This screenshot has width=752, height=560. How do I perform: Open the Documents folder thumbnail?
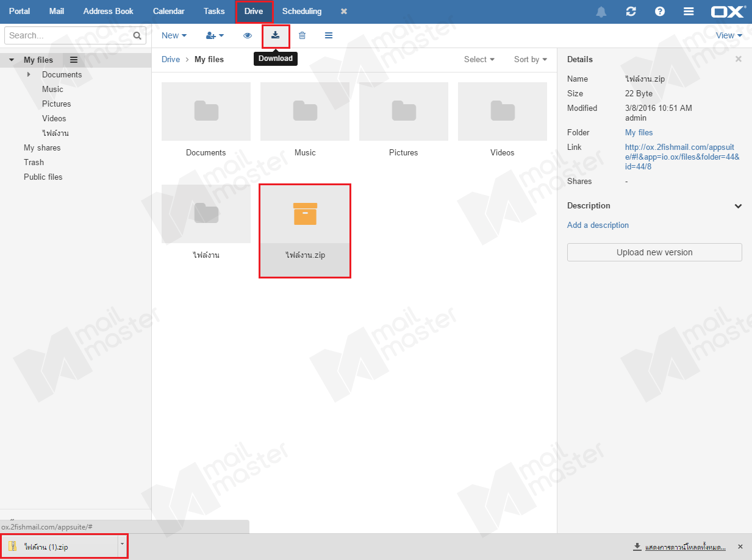(x=206, y=111)
